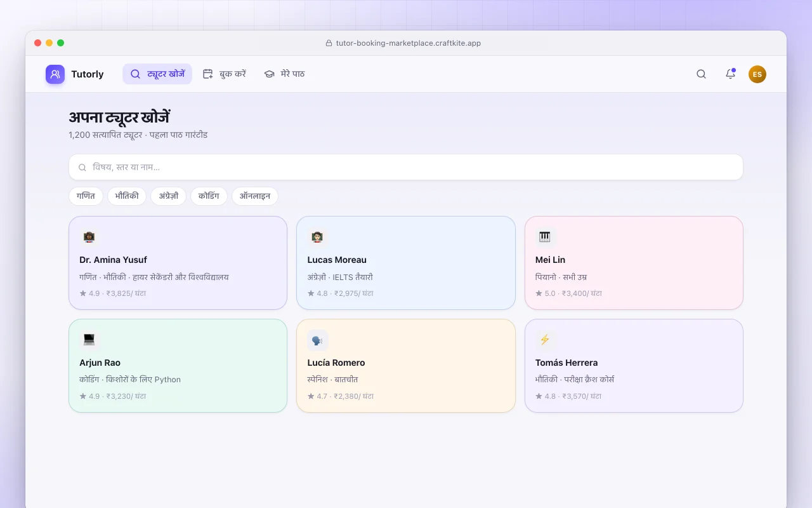Click the subject line स्पेनिश · बातचीत
The width and height of the screenshot is (812, 508).
(333, 380)
